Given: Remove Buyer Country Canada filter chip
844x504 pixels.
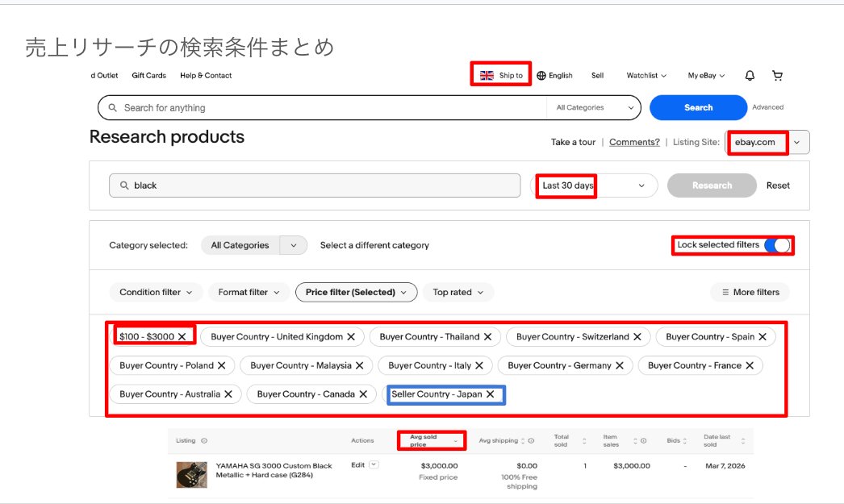Looking at the screenshot, I should (x=363, y=394).
